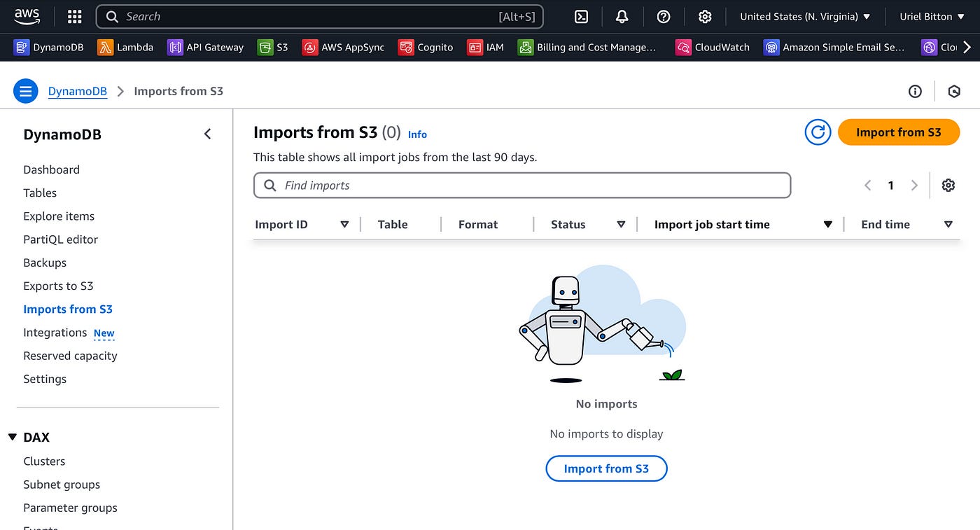The image size is (980, 530).
Task: Toggle the hamburger navigation menu button
Action: point(26,91)
